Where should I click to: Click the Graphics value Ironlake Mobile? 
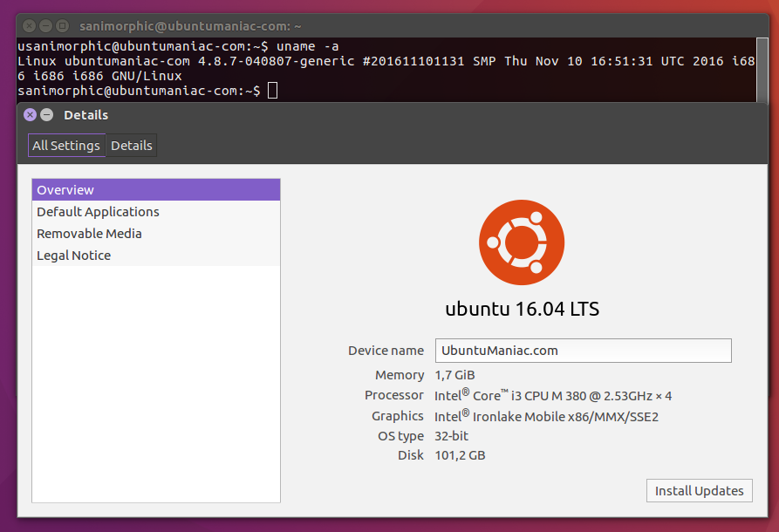[x=546, y=416]
